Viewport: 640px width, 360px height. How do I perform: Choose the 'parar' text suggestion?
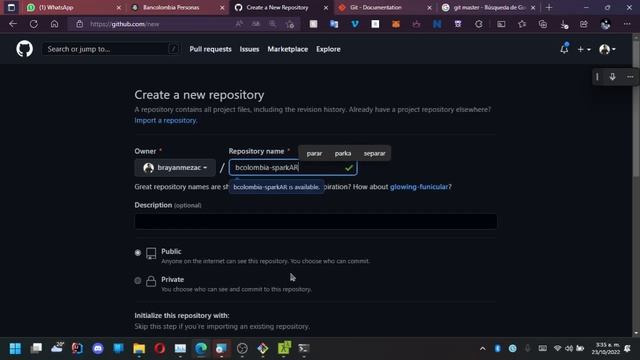314,153
